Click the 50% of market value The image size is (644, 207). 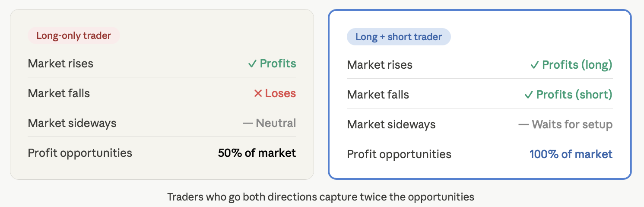pos(257,153)
